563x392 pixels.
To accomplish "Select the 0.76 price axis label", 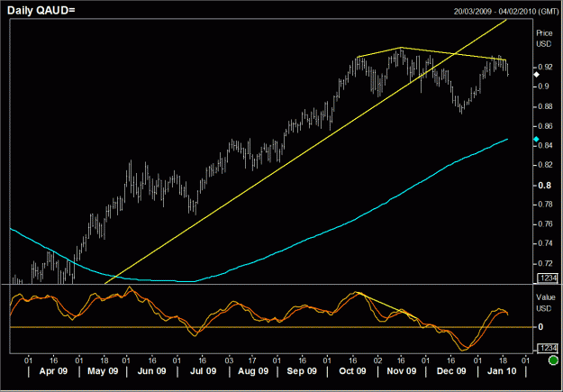I will tap(543, 224).
